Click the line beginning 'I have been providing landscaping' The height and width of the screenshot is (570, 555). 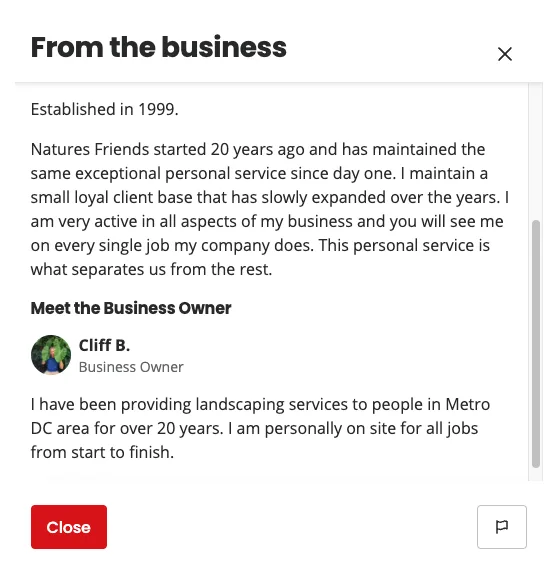coord(260,404)
